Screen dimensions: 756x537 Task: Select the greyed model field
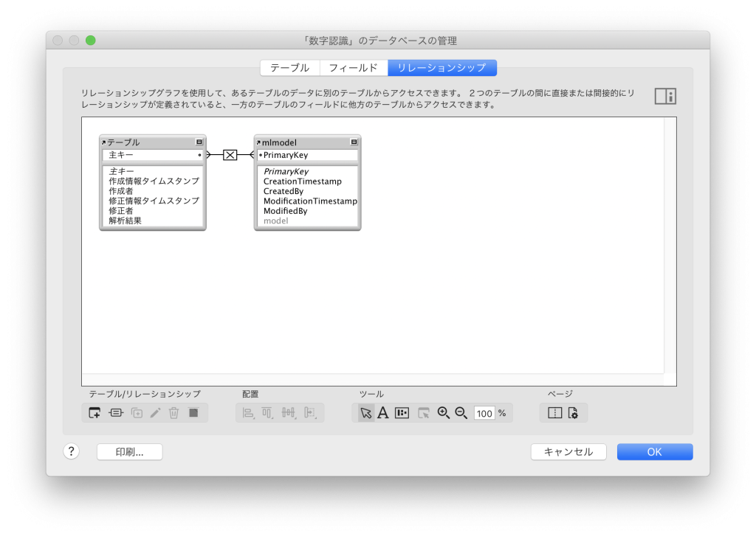point(276,221)
